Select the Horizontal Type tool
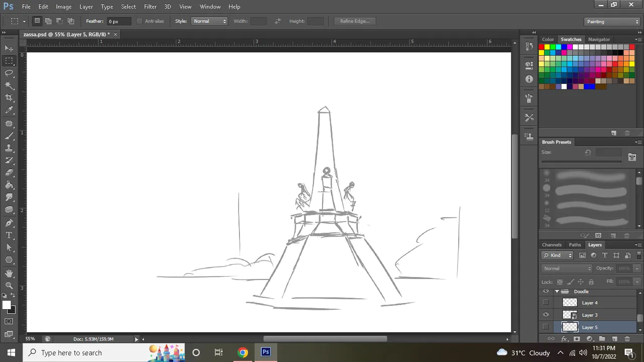This screenshot has height=362, width=644. [9, 235]
